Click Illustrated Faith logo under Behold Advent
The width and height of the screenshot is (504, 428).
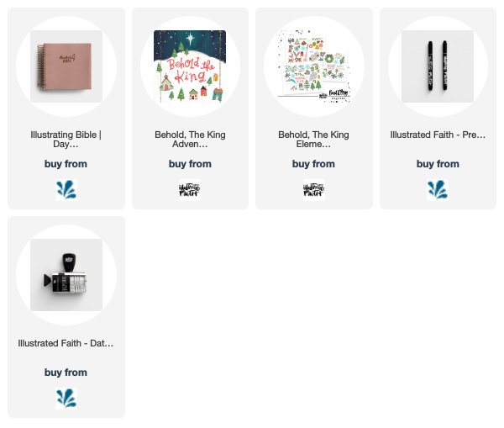(x=190, y=190)
